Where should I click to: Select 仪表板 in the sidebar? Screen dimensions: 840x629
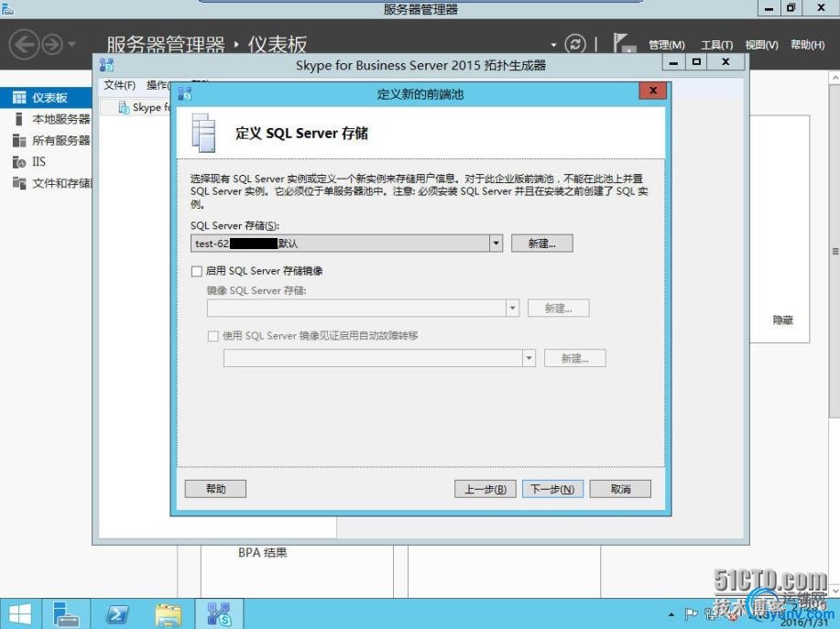46,97
